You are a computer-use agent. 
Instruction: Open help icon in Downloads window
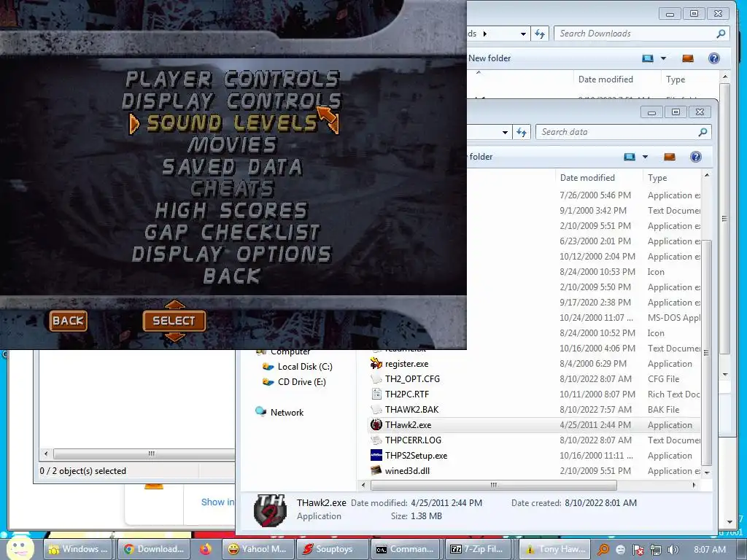pyautogui.click(x=713, y=58)
